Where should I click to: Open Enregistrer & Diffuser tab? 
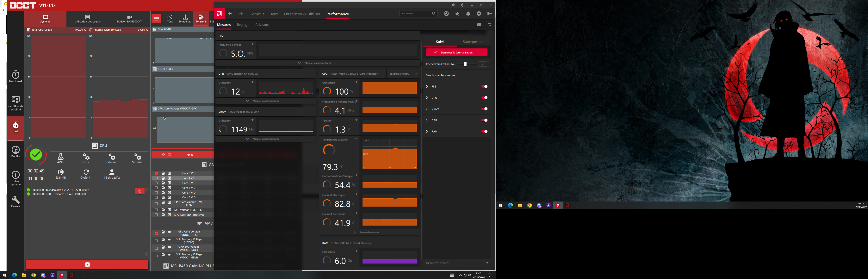(302, 14)
